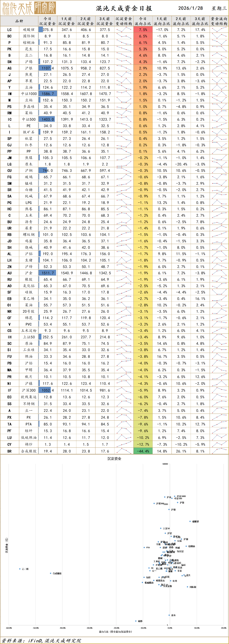The image size is (229, 644).
Task: Click the 多晶硅 variety name
Action: (29, 106)
